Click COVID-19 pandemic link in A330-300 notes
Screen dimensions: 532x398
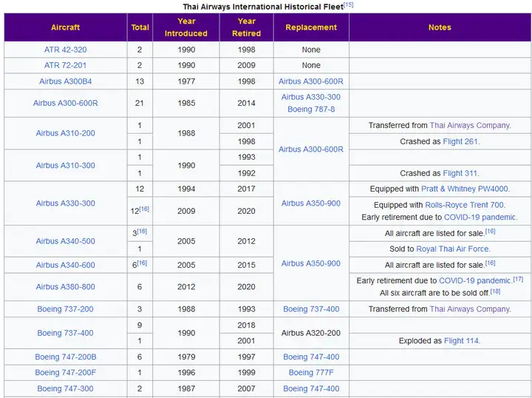coord(480,217)
